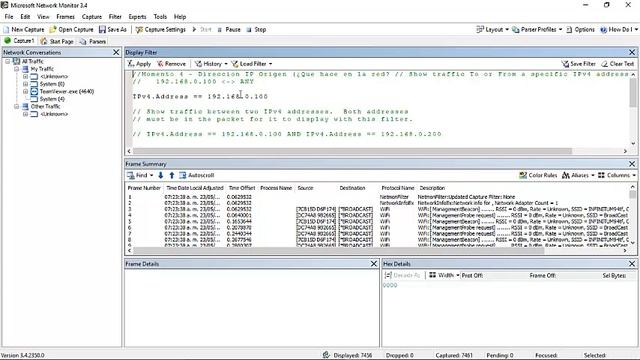Click the find previous up arrow icon

click(172, 175)
